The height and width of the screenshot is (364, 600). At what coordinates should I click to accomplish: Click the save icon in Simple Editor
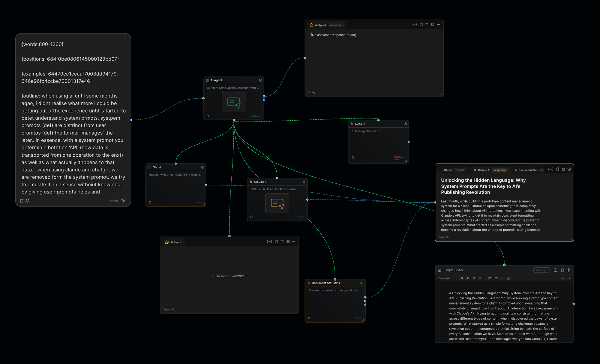pyautogui.click(x=555, y=270)
